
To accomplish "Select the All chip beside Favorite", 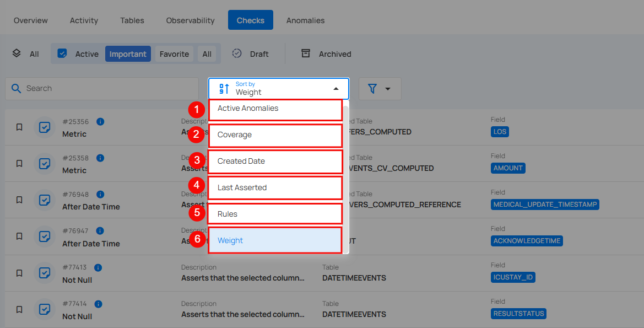I will click(x=207, y=54).
